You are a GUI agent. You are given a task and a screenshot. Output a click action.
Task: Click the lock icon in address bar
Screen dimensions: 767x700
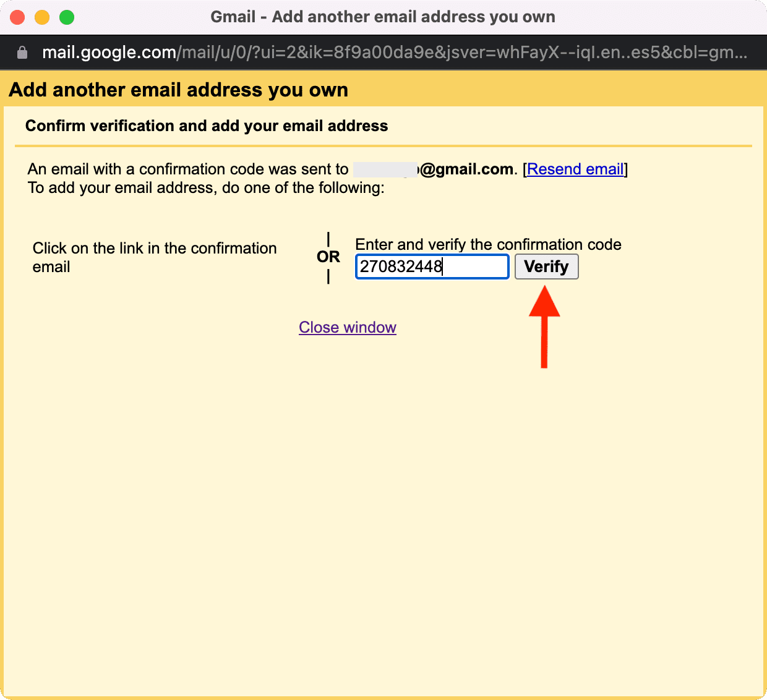(22, 53)
